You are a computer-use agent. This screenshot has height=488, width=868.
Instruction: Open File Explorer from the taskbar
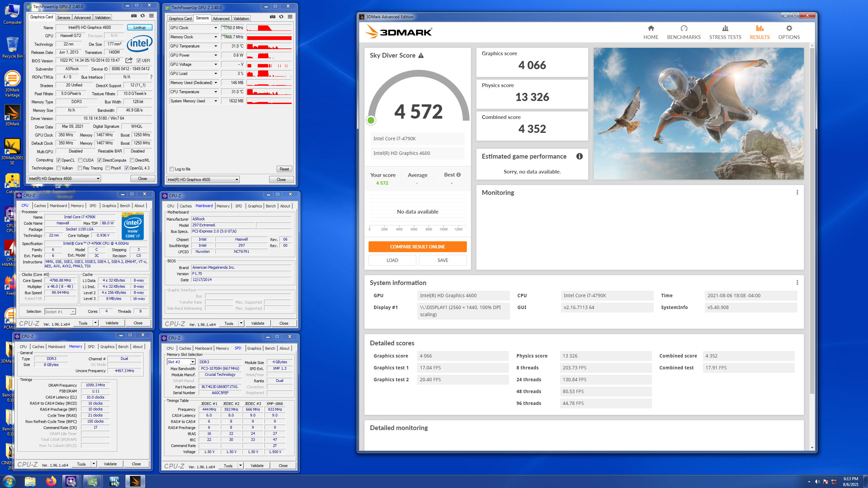click(30, 481)
